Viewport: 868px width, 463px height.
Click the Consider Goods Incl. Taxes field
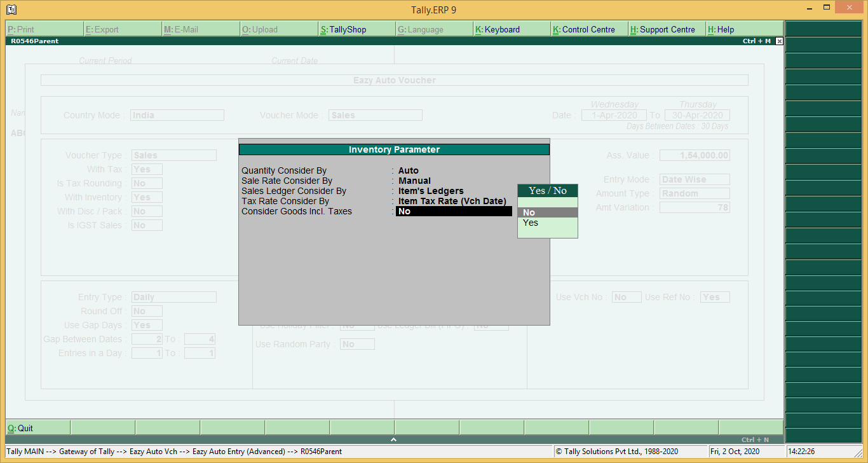454,212
